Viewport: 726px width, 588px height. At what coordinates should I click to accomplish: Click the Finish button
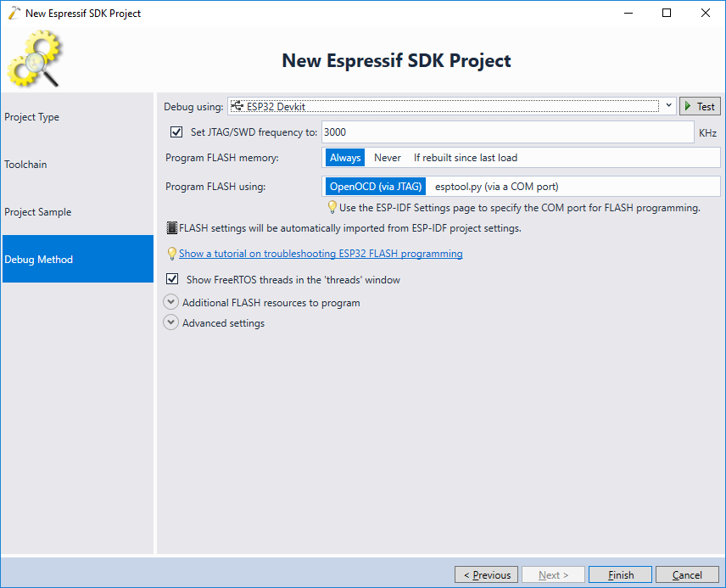[x=620, y=574]
